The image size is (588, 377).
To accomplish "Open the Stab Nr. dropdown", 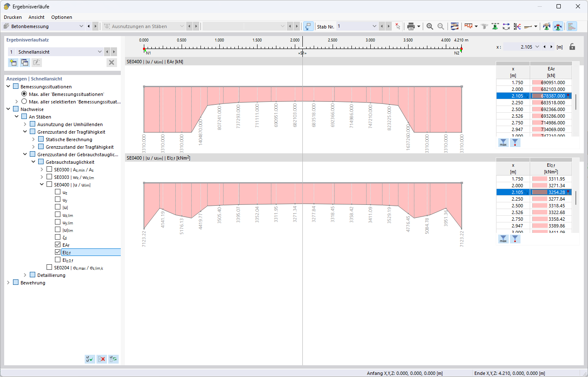I will click(x=374, y=26).
